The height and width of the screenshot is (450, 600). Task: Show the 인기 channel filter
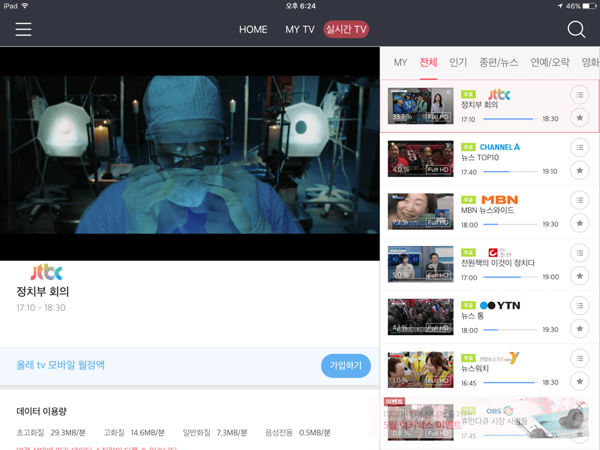(458, 62)
